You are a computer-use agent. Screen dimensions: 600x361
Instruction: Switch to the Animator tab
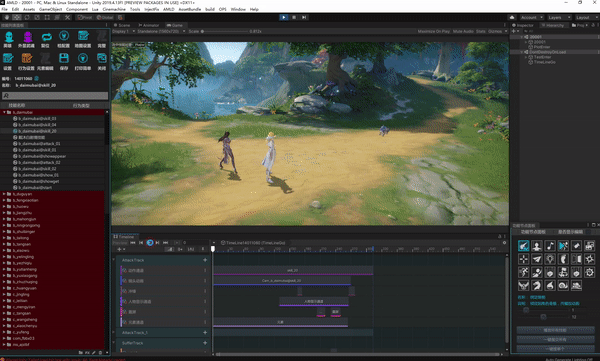(148, 25)
